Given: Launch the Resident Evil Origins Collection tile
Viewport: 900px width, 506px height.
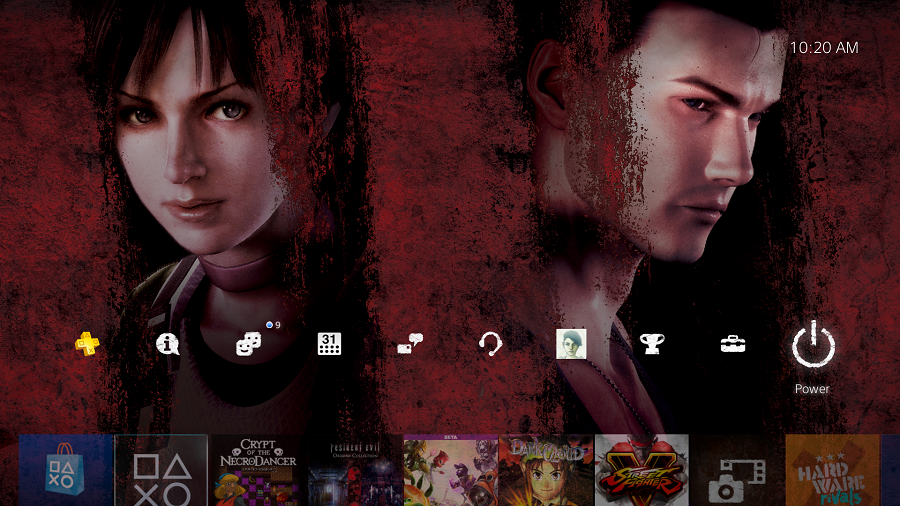Looking at the screenshot, I should click(354, 470).
